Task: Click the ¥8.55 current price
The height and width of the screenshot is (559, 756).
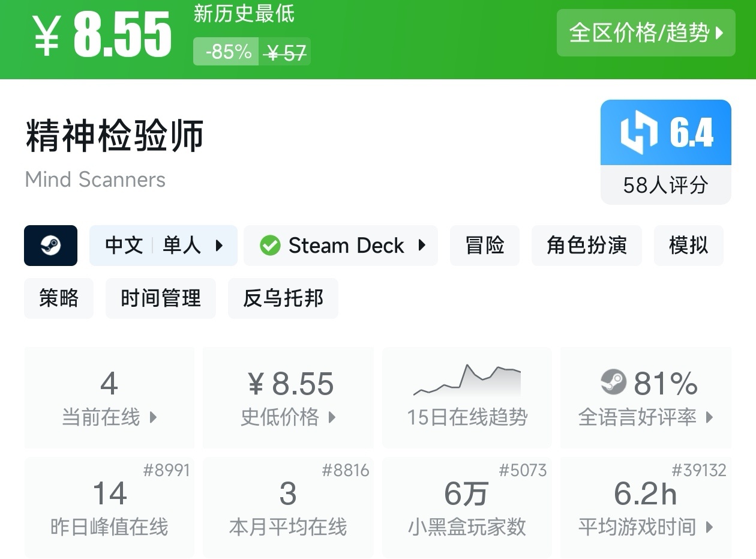Action: click(102, 35)
